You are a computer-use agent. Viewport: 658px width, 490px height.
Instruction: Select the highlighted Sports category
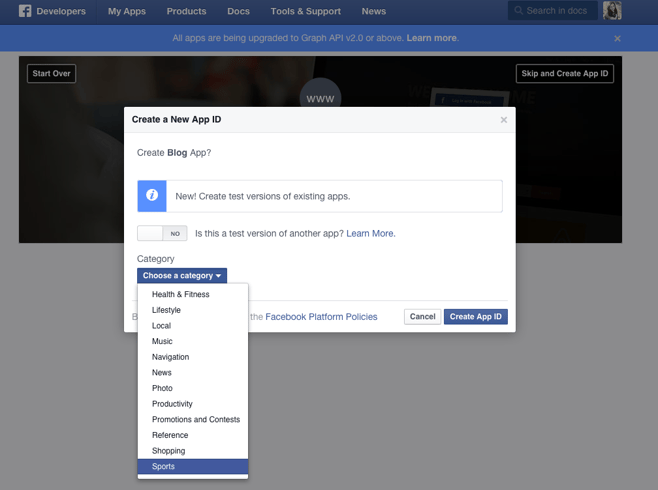pos(193,467)
